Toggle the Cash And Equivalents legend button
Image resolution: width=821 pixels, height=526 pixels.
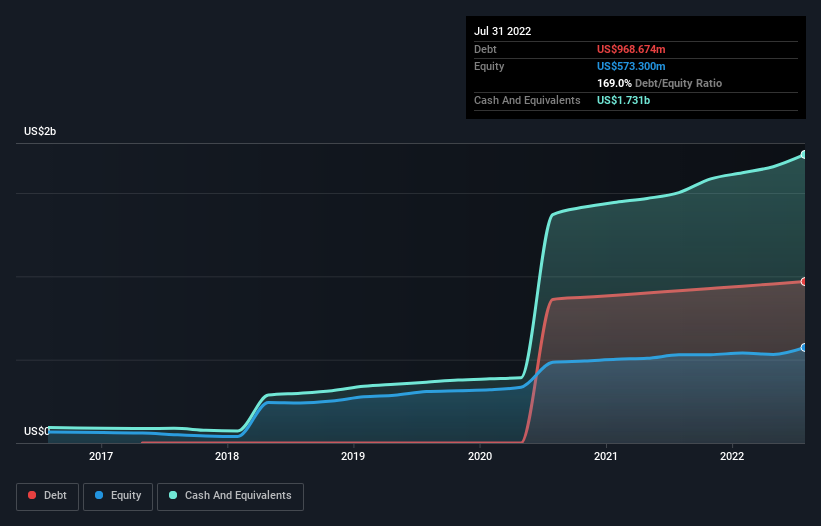tap(230, 496)
